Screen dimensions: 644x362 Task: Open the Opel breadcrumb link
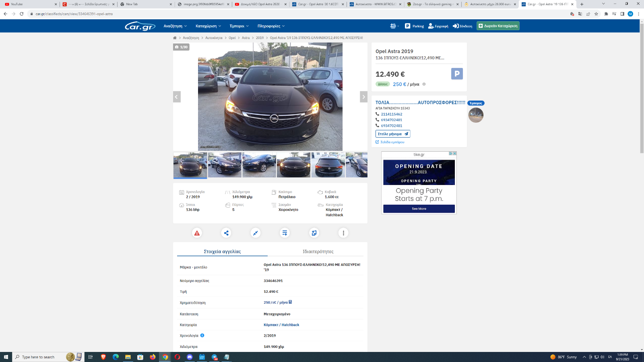(x=232, y=38)
